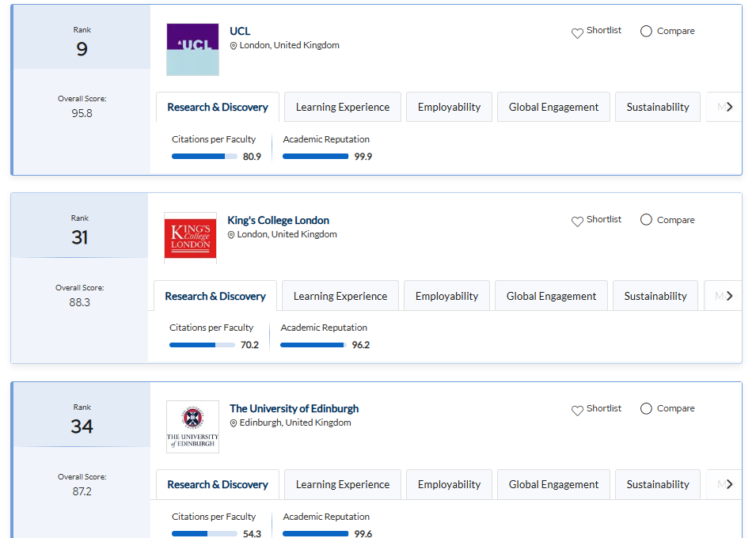756x538 pixels.
Task: Click University of Edinburgh's Shortlist label
Action: pos(604,408)
